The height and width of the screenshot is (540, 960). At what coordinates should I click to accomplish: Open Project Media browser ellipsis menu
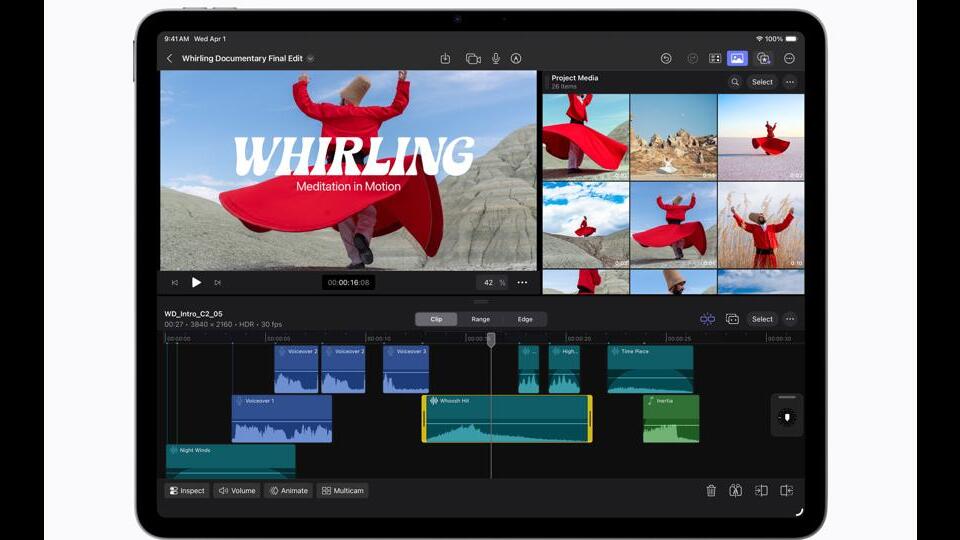pyautogui.click(x=790, y=82)
